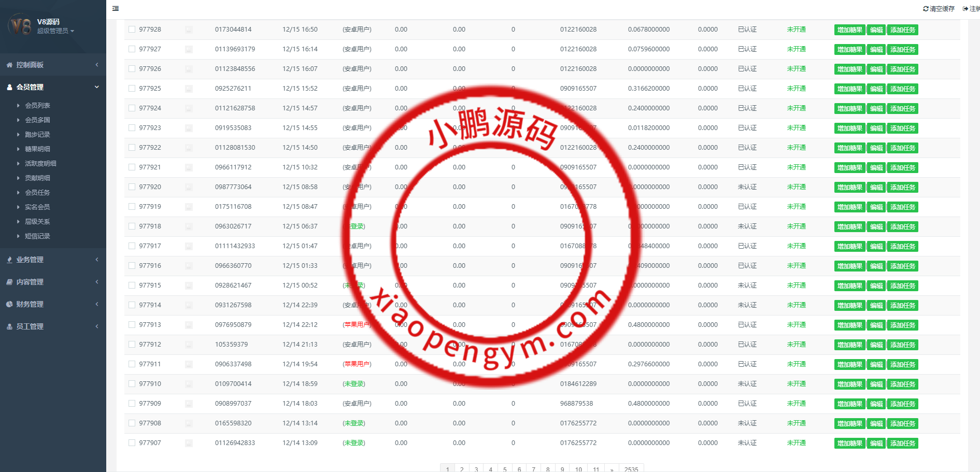980x472 pixels.
Task: Open the 会员任务 submenu
Action: (x=37, y=192)
